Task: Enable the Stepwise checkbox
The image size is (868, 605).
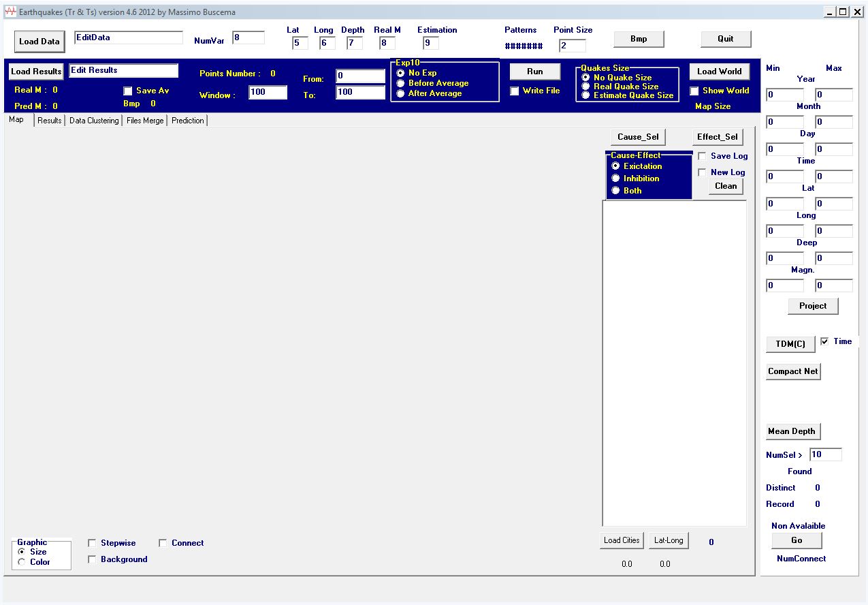Action: (93, 543)
